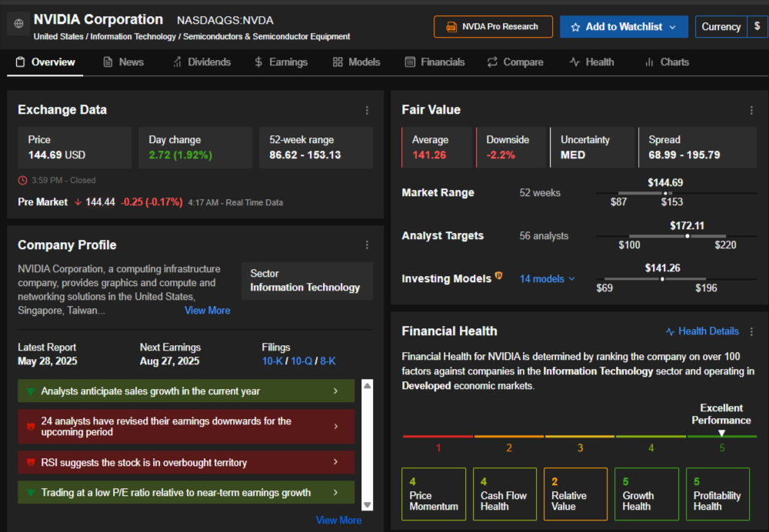Click Next Earnings Aug 27, 2025 date
The width and height of the screenshot is (769, 532).
point(170,361)
